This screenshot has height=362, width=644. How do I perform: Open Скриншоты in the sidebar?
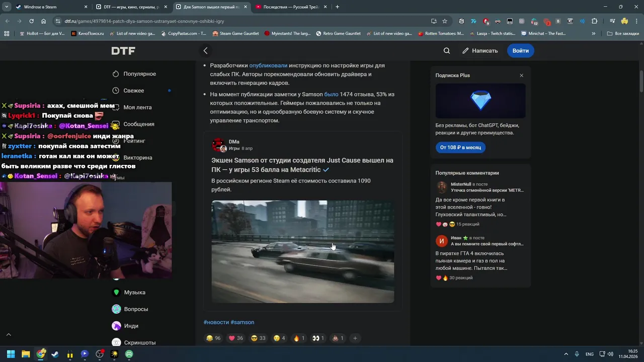click(134, 342)
